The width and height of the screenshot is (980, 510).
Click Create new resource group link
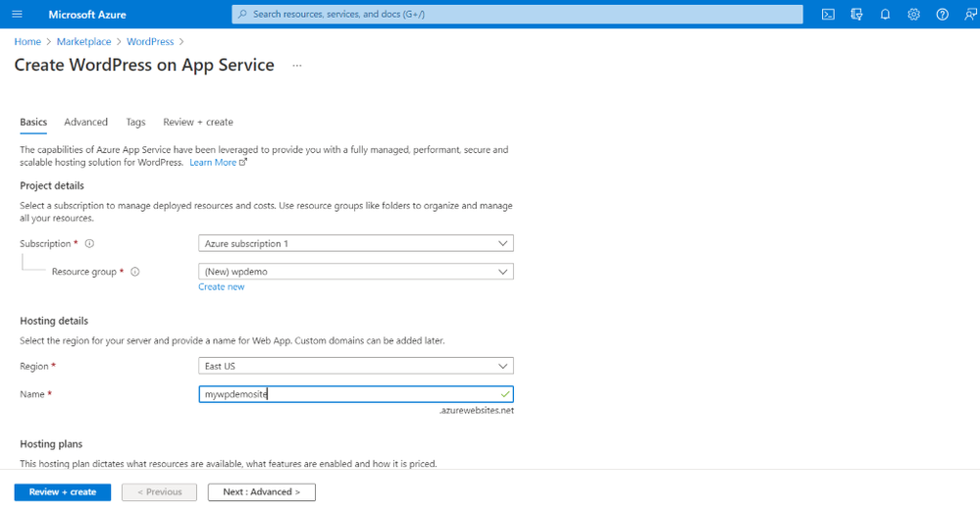[x=222, y=286]
